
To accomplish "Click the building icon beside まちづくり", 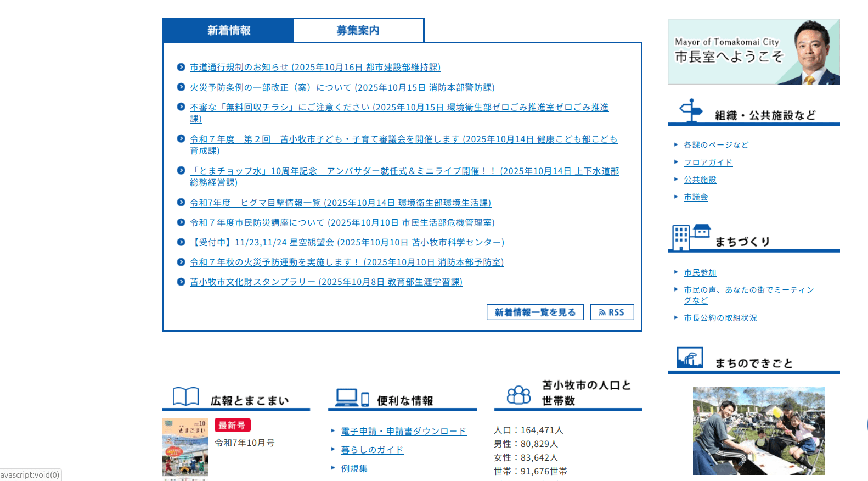I will tap(691, 237).
